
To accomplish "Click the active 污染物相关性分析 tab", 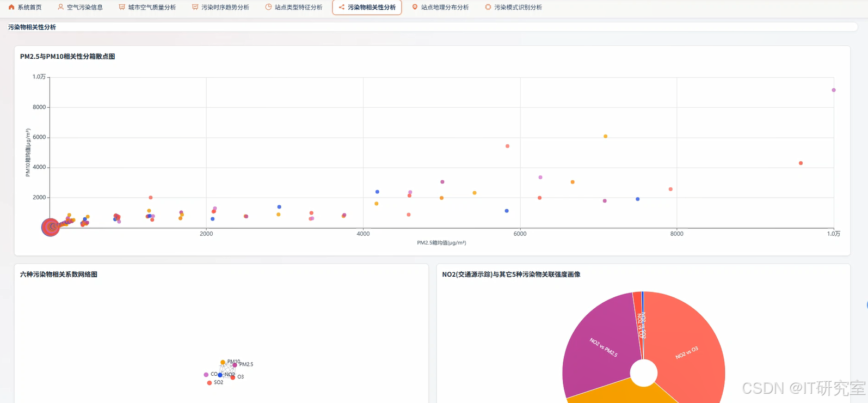I will pos(367,8).
